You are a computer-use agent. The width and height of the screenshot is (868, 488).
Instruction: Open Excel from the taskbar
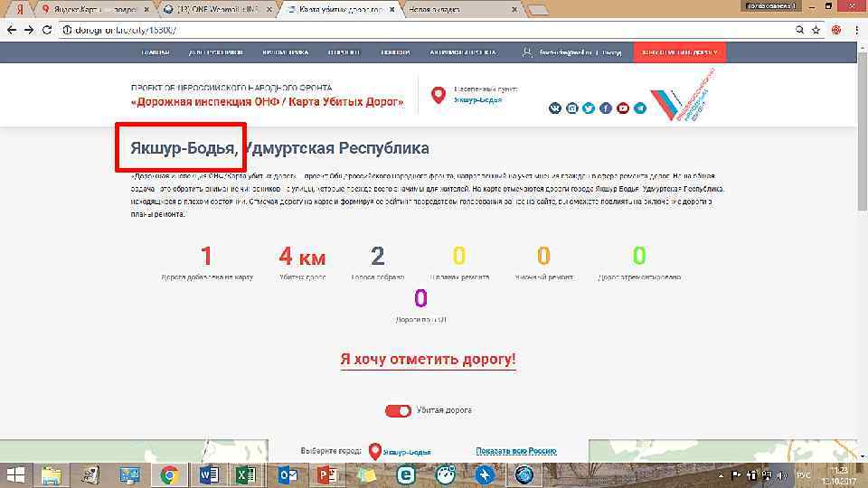[245, 475]
